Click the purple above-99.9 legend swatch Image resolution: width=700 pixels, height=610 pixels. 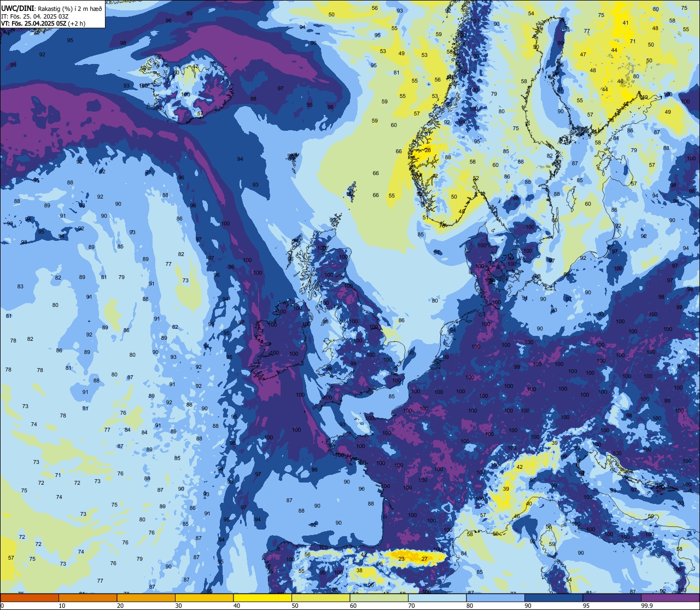coord(670,597)
